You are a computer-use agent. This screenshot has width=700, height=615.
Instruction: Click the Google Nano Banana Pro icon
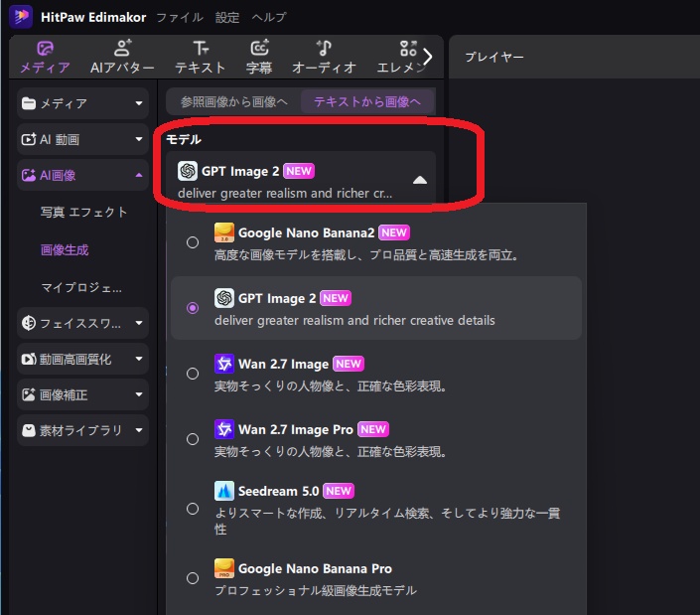224,568
